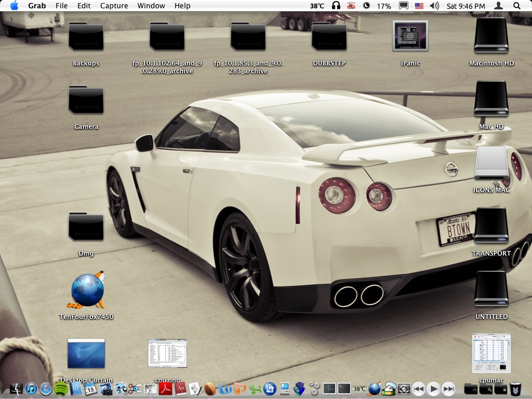Open the Apple menu
This screenshot has width=532, height=399.
(x=14, y=6)
